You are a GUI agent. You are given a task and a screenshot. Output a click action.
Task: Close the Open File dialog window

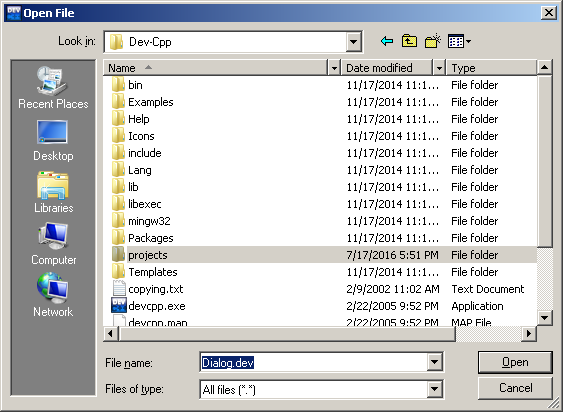549,13
